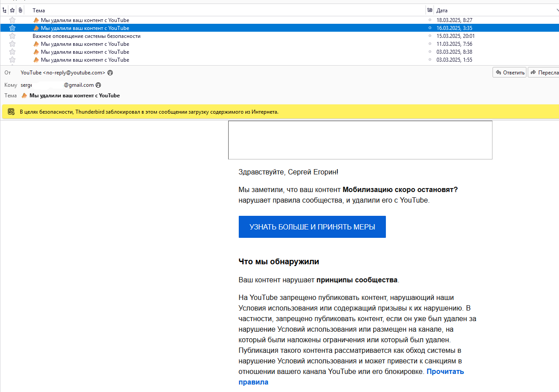This screenshot has height=392, width=559.
Task: Click the contact icon next to the gmail.com recipient
Action: coord(99,85)
